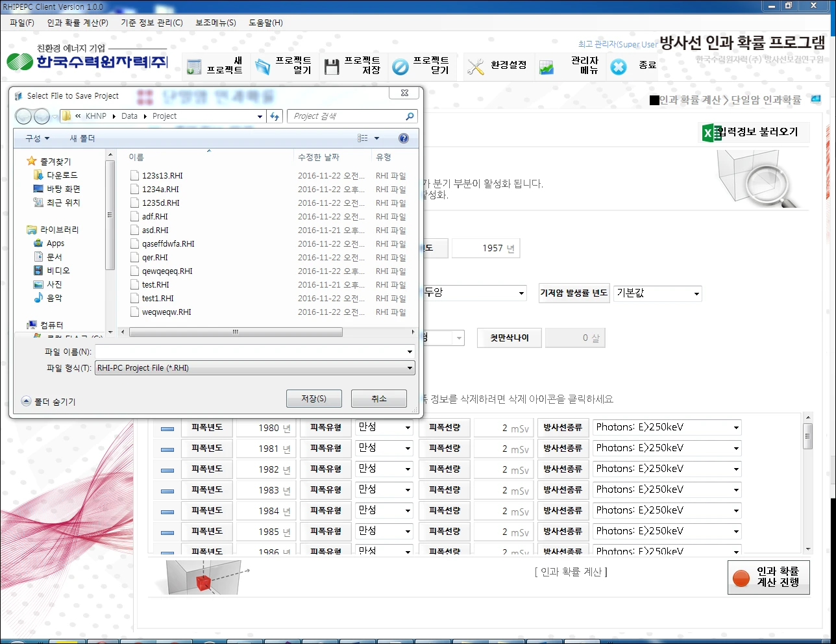This screenshot has width=836, height=644.
Task: Click 인과 확률 계산 진행 button
Action: click(768, 577)
